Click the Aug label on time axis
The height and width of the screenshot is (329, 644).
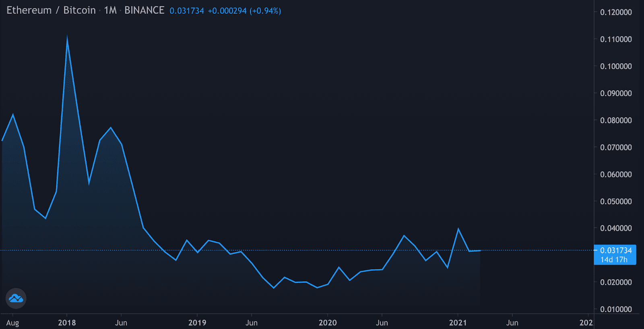click(x=12, y=323)
